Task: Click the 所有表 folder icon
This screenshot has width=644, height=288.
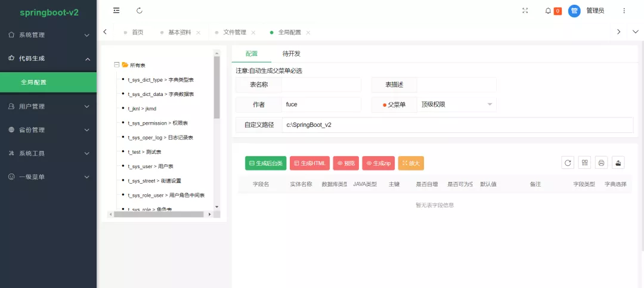Action: (125, 65)
